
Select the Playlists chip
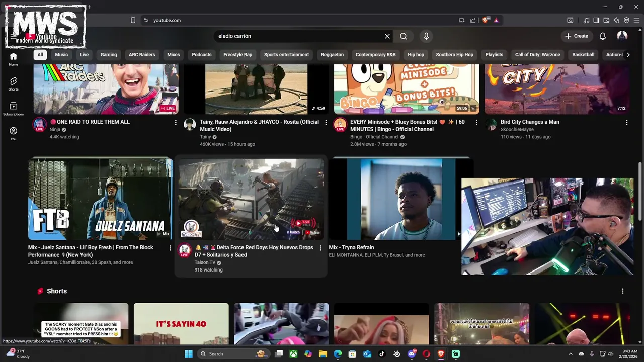click(494, 55)
